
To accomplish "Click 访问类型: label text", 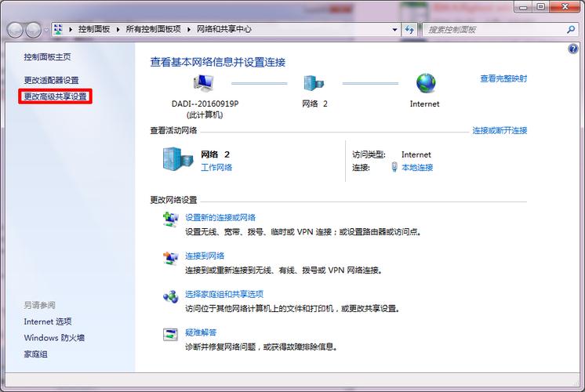I will click(369, 154).
